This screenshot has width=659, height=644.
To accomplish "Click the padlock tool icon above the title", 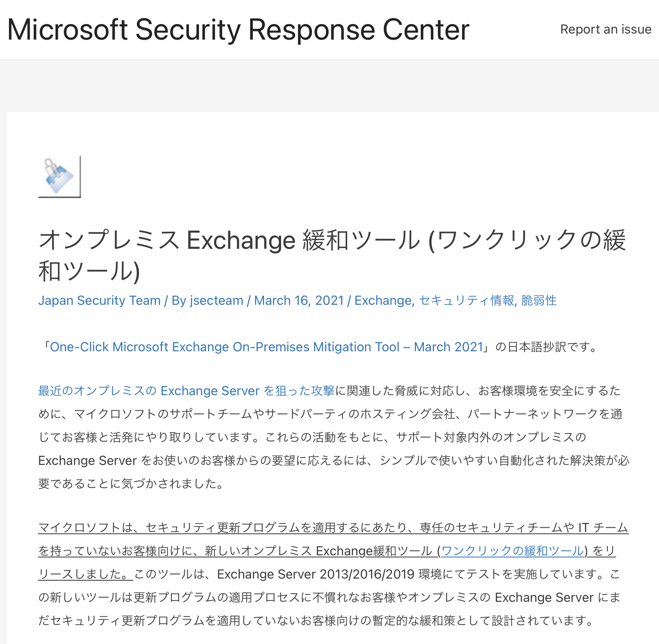I will (59, 177).
